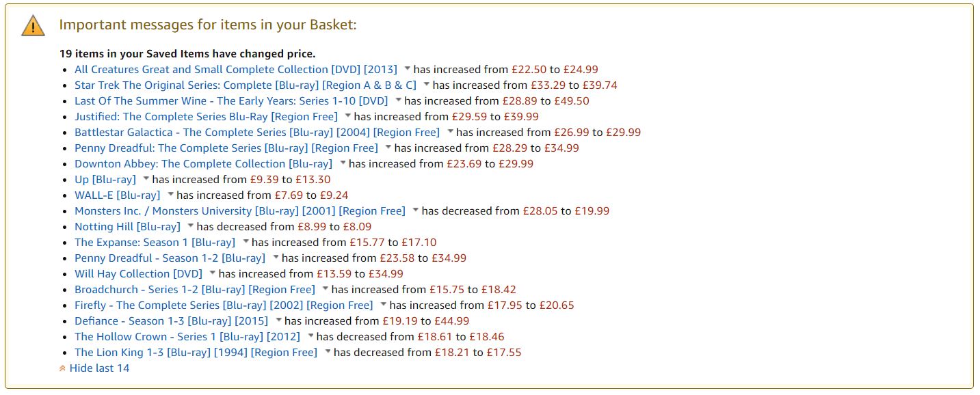
Task: Open Justified: The Complete Series link
Action: tap(206, 116)
